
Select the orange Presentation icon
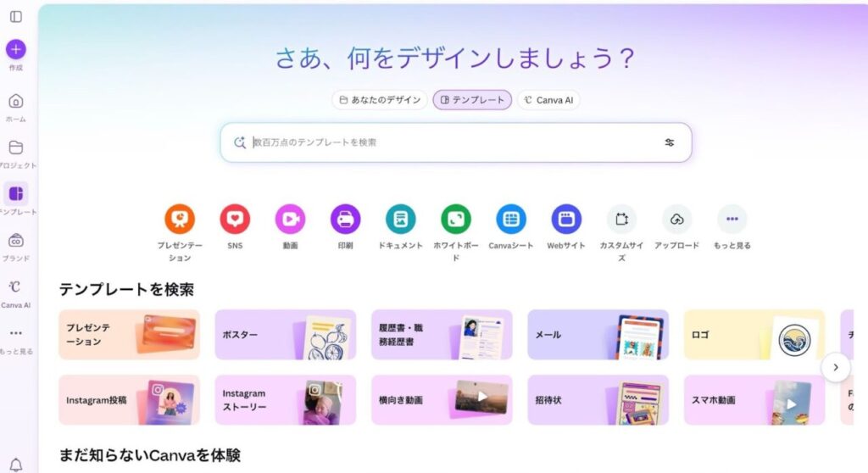180,219
